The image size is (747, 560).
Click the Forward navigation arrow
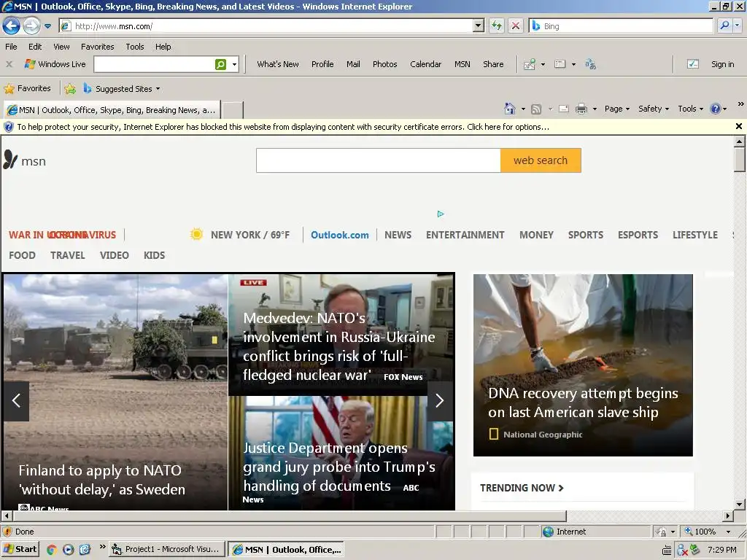[31, 26]
